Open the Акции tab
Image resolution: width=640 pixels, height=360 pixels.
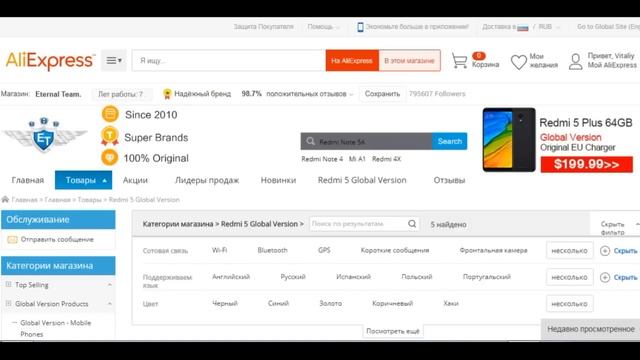[136, 180]
